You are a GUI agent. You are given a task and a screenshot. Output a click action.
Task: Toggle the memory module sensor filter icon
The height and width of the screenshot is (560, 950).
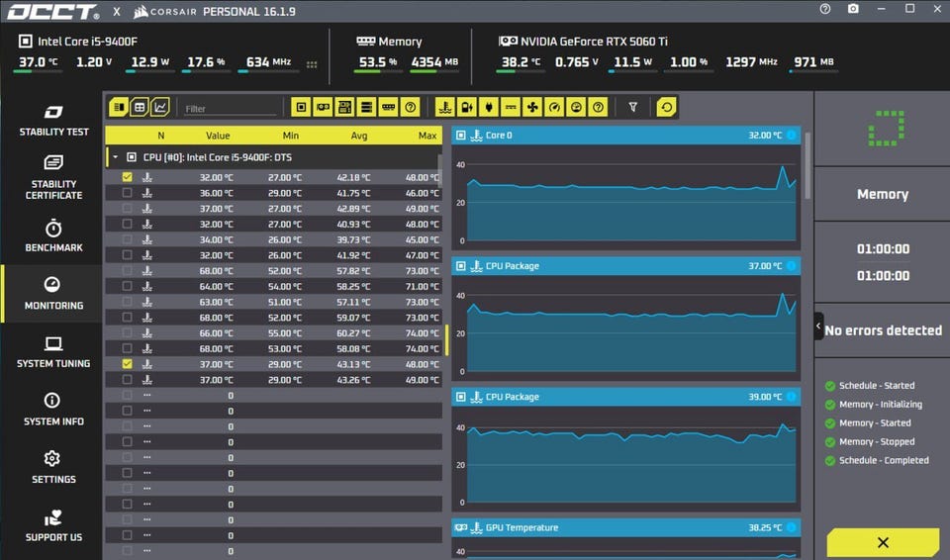(388, 107)
